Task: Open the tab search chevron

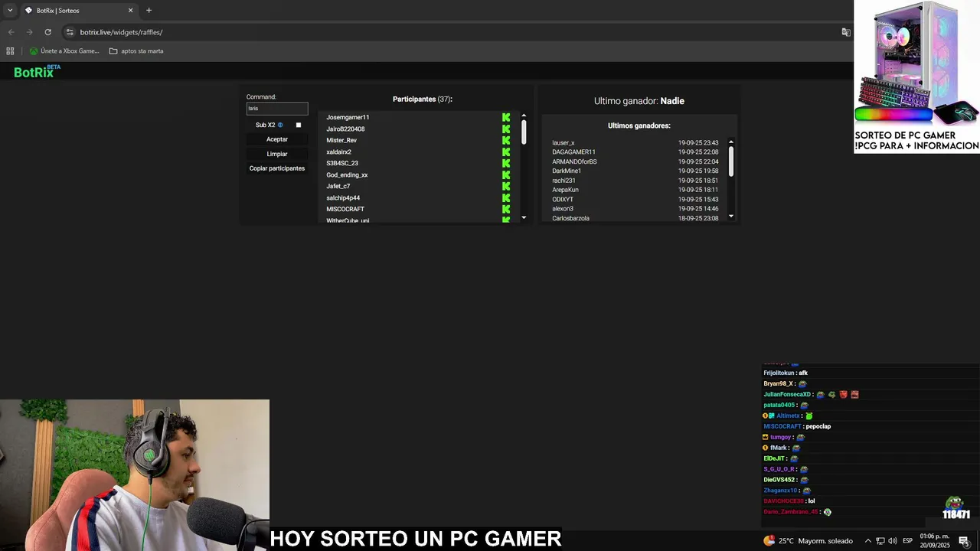Action: [x=10, y=11]
